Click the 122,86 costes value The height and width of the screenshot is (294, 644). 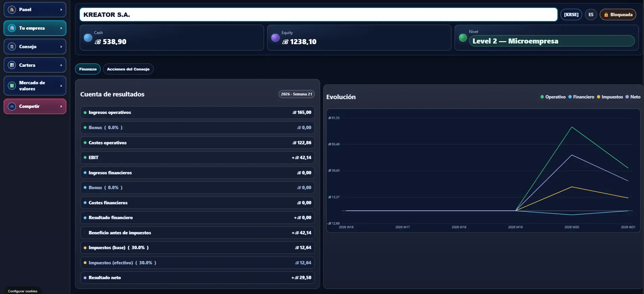click(x=302, y=143)
